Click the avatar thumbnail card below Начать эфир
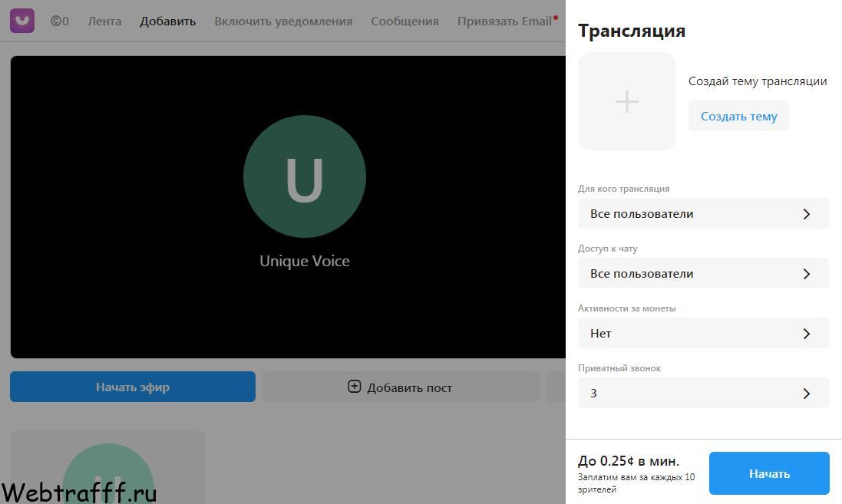The height and width of the screenshot is (504, 842). point(108,467)
